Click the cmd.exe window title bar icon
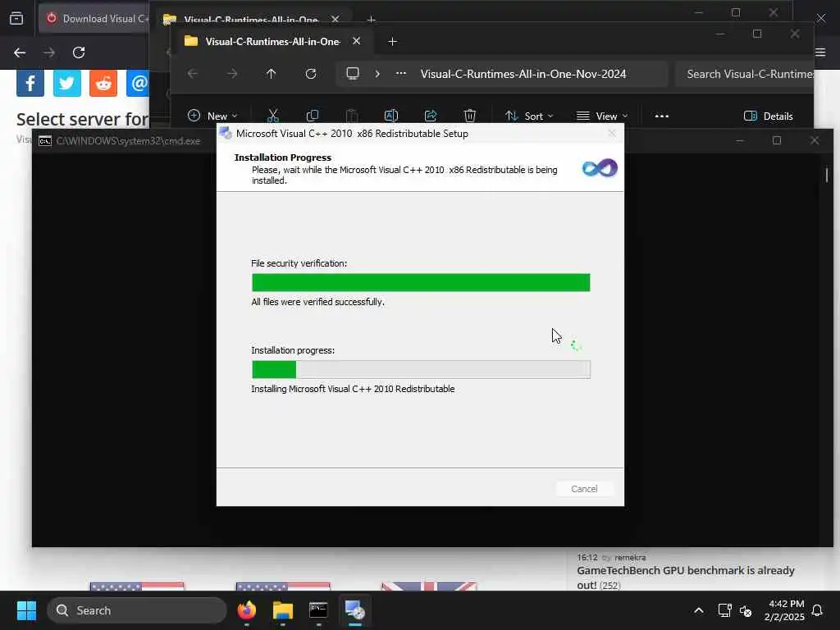The height and width of the screenshot is (630, 840). coord(45,141)
